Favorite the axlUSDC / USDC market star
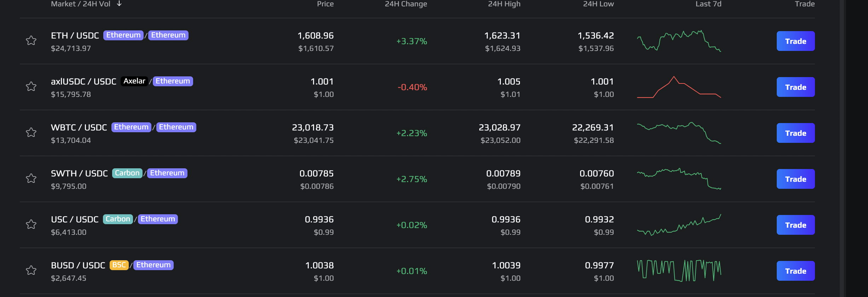868x297 pixels. click(x=31, y=87)
